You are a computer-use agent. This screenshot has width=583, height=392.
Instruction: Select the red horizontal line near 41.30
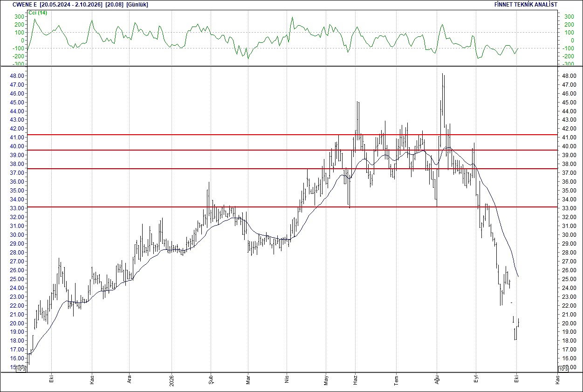(293, 135)
